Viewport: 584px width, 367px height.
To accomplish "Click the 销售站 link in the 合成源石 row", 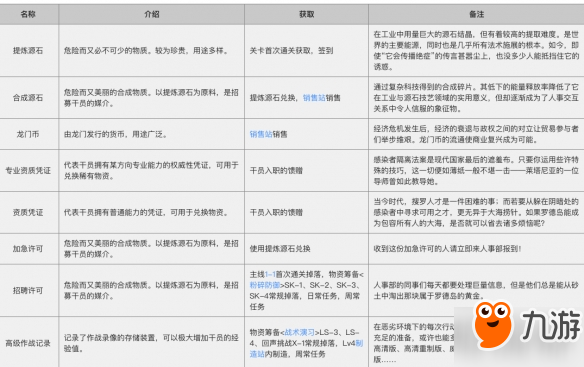I will point(314,98).
